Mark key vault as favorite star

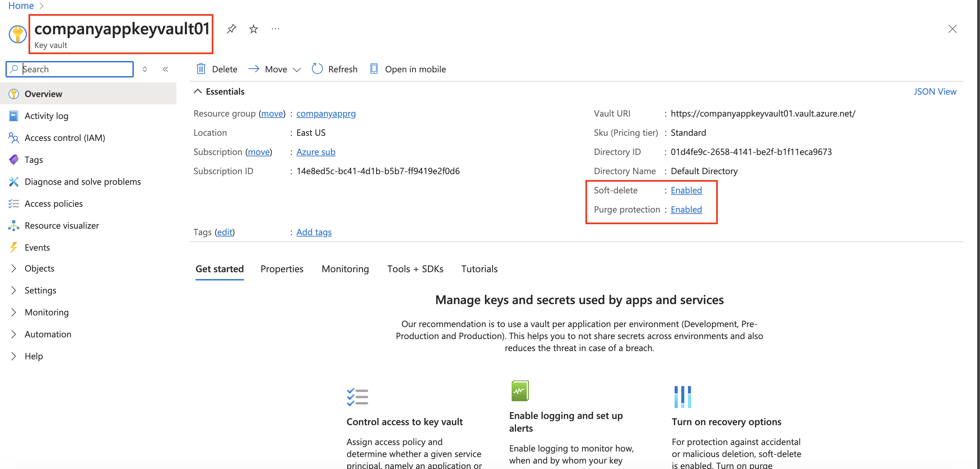pos(253,29)
